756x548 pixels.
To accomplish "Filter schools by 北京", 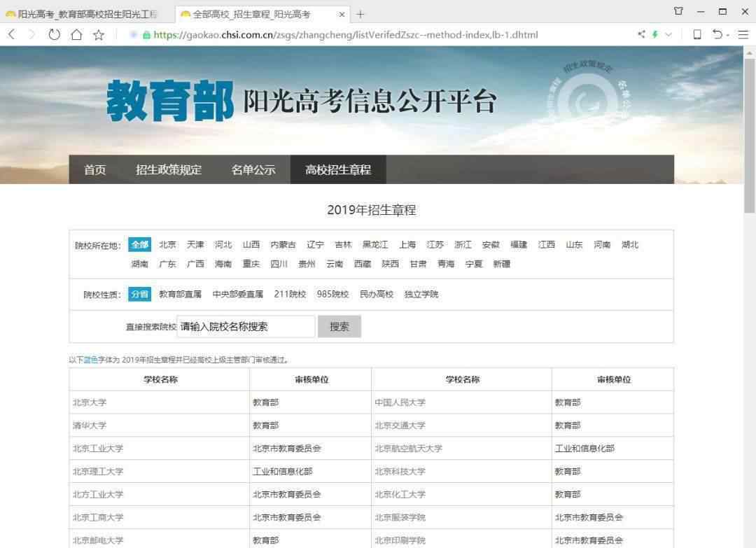I will pos(167,244).
